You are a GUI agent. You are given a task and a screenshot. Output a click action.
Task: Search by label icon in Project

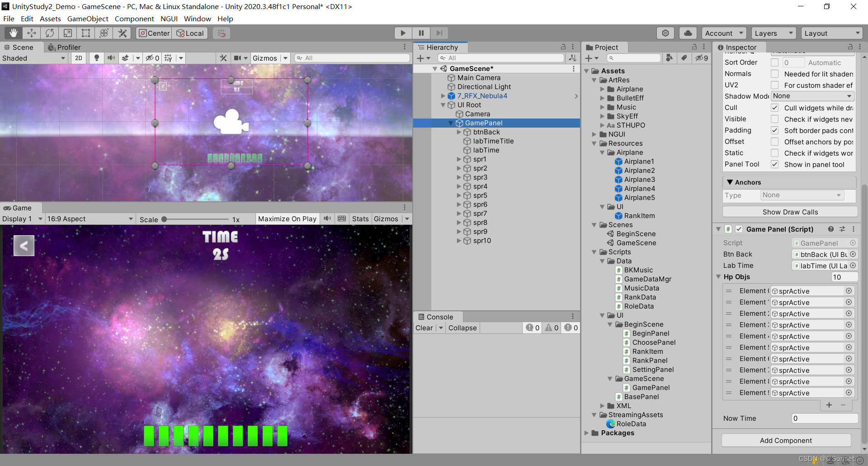click(684, 58)
